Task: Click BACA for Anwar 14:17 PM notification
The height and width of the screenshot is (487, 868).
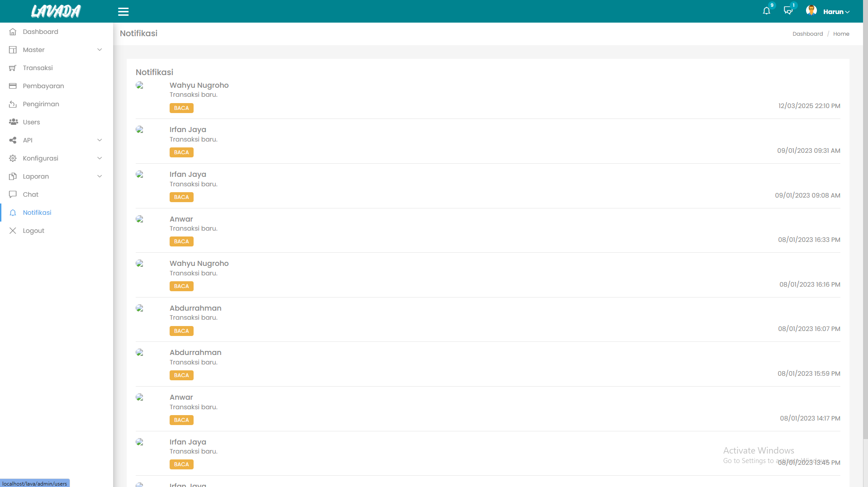Action: pos(181,420)
